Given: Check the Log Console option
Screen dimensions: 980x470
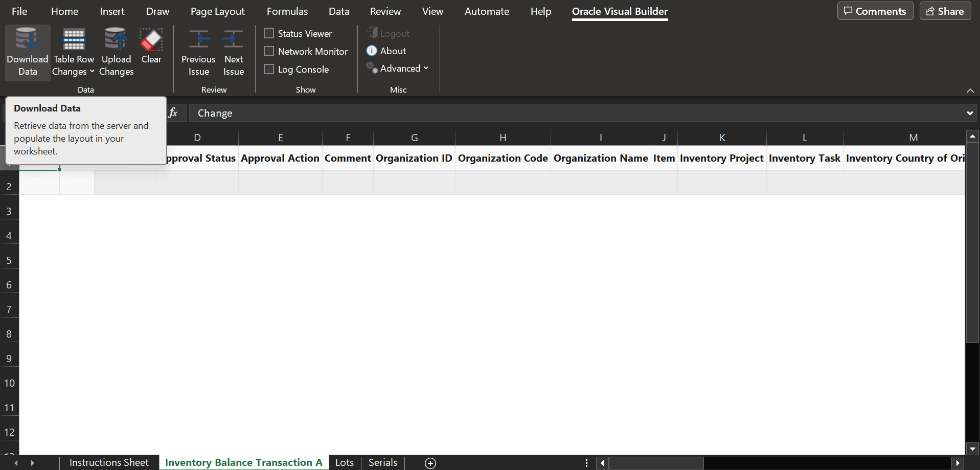Looking at the screenshot, I should (x=269, y=69).
